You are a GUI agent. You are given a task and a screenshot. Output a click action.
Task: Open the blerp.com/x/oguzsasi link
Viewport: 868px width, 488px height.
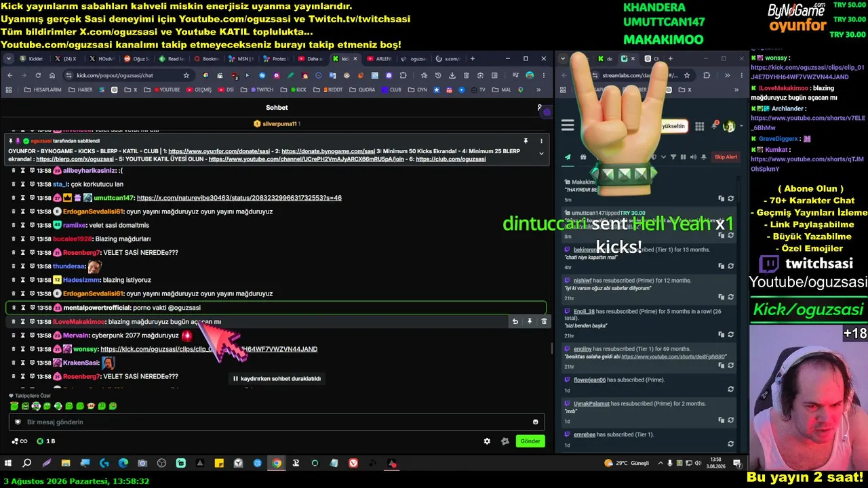75,159
